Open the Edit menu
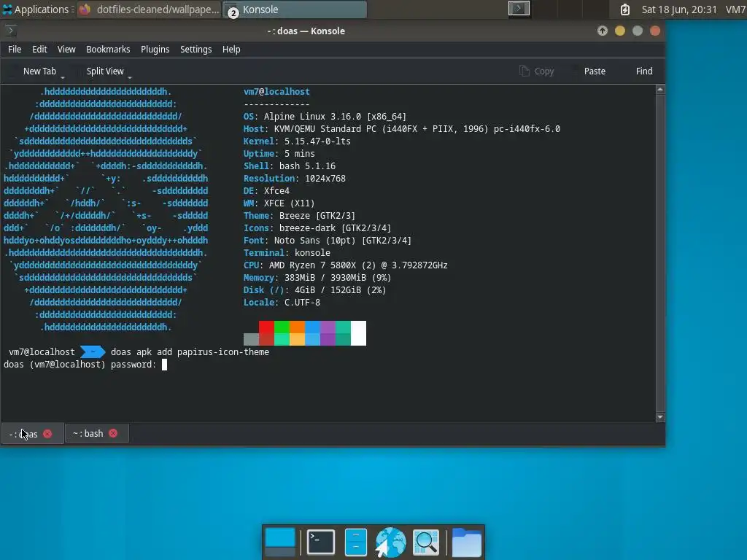747x560 pixels. click(x=39, y=49)
